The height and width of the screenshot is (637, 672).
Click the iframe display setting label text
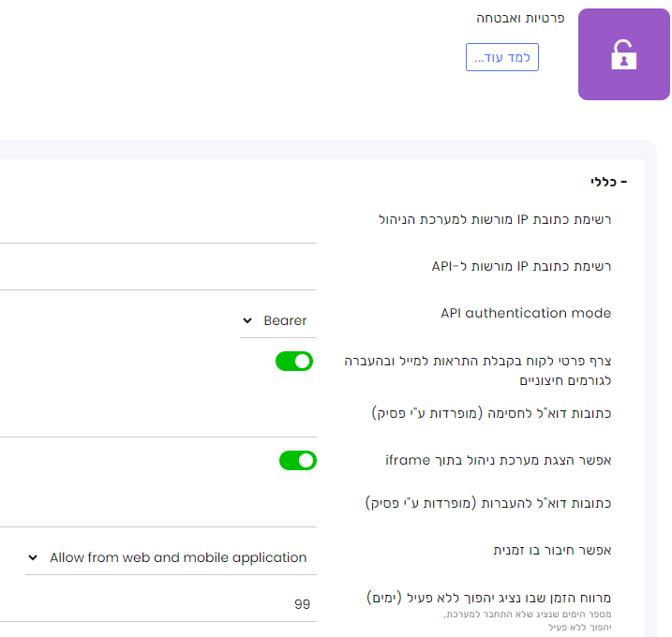click(x=498, y=460)
